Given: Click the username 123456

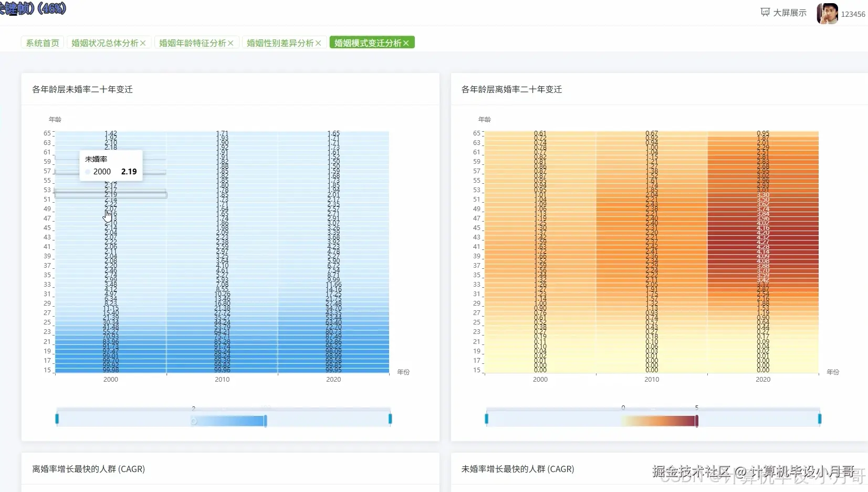Looking at the screenshot, I should [853, 14].
